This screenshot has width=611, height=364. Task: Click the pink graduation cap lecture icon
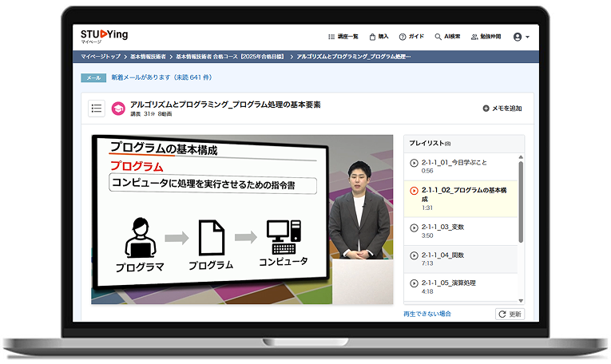118,109
